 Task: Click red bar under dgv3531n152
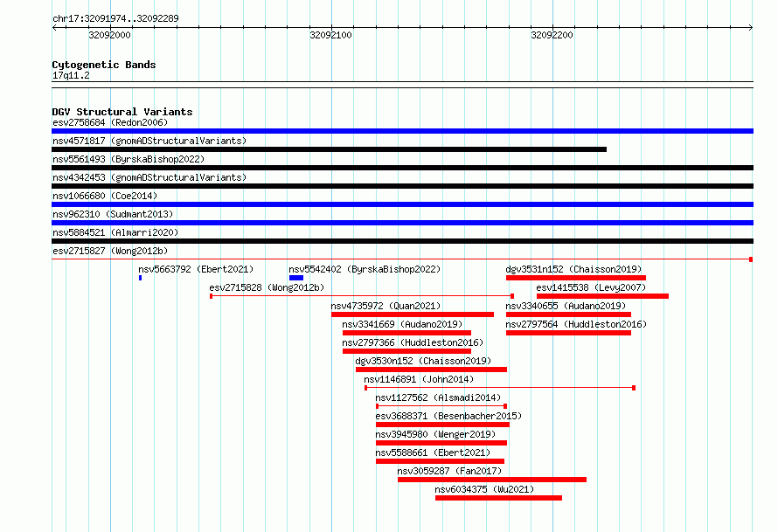pos(576,278)
